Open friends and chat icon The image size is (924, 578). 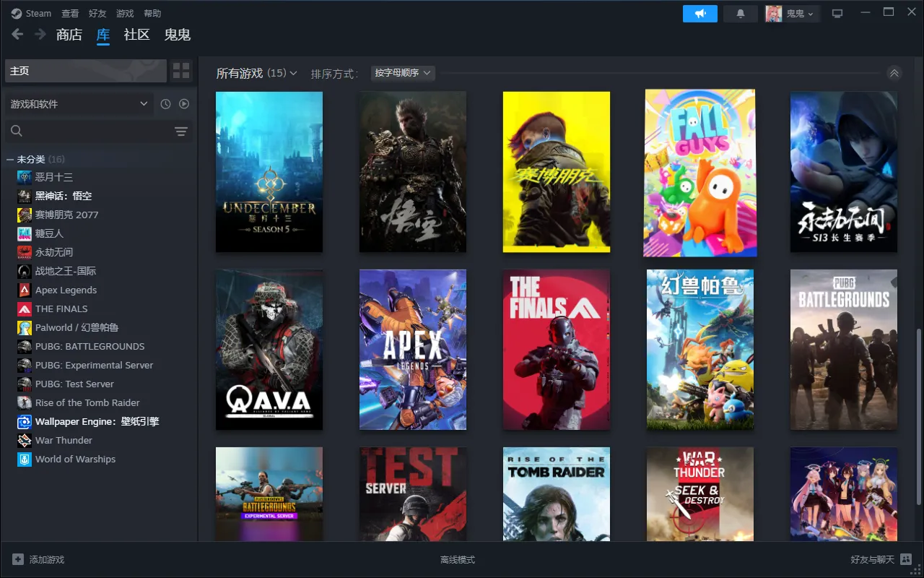(906, 559)
